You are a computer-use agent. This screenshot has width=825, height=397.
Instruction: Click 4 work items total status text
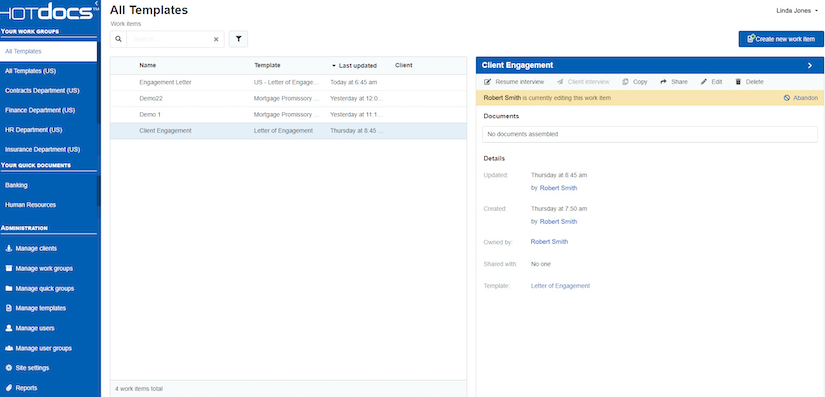139,389
